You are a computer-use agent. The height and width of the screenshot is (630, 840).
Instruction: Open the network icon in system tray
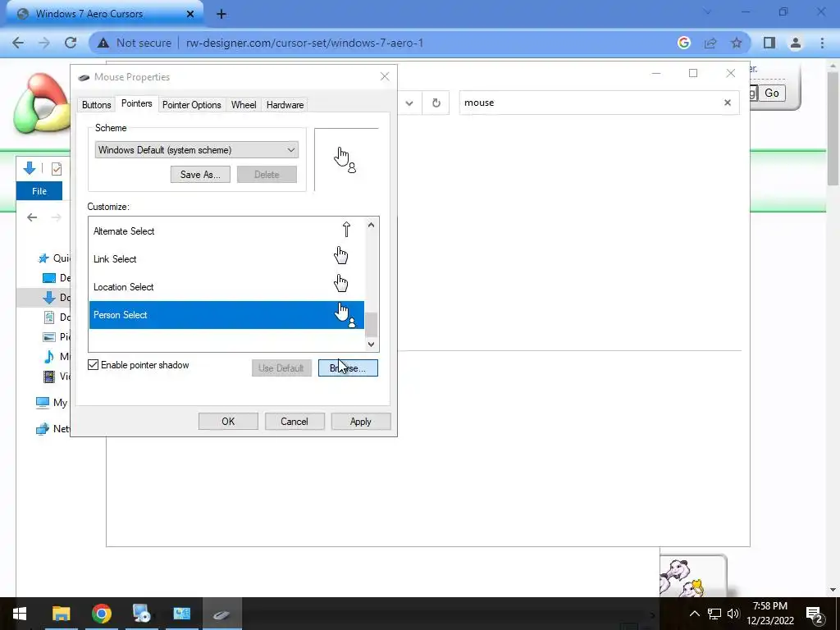tap(714, 614)
